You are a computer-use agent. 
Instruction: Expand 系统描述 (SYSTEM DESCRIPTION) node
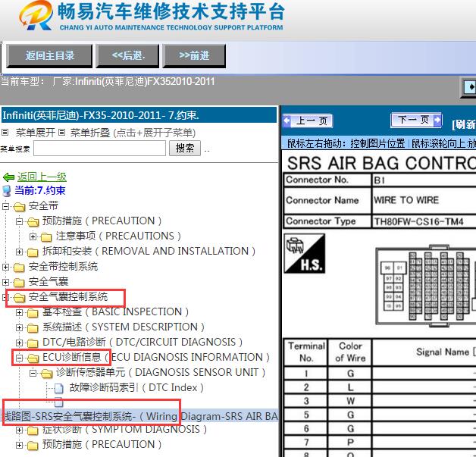click(x=19, y=327)
